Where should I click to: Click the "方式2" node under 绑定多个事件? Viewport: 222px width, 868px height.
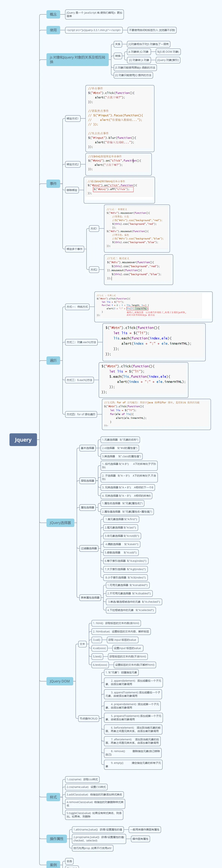point(94,270)
